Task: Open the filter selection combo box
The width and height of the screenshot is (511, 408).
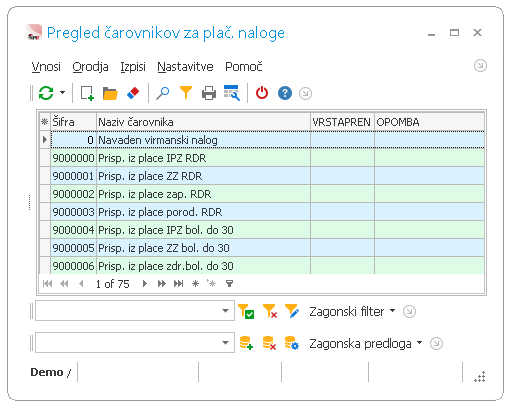Action: 135,311
